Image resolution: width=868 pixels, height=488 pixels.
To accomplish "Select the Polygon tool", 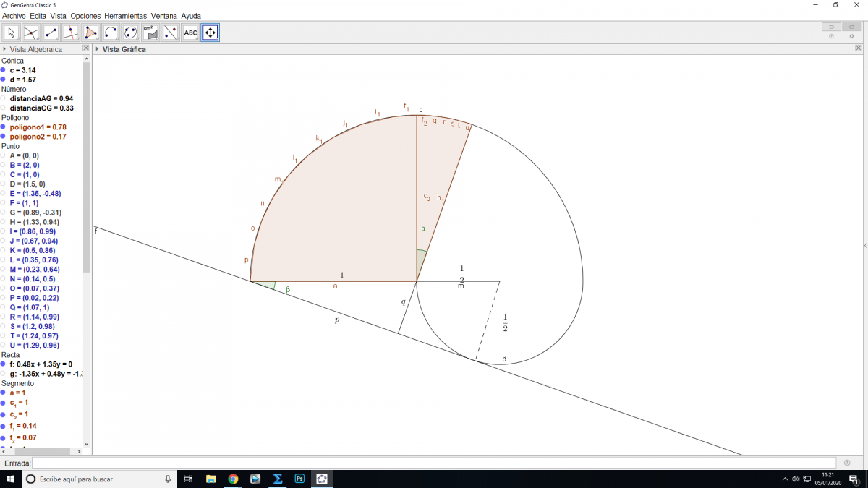I will pyautogui.click(x=91, y=33).
